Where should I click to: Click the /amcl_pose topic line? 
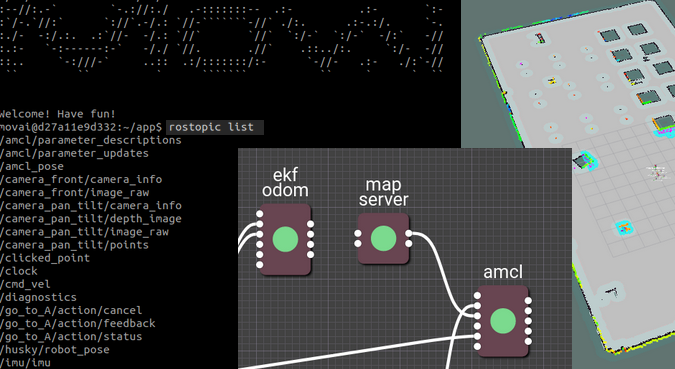32,167
